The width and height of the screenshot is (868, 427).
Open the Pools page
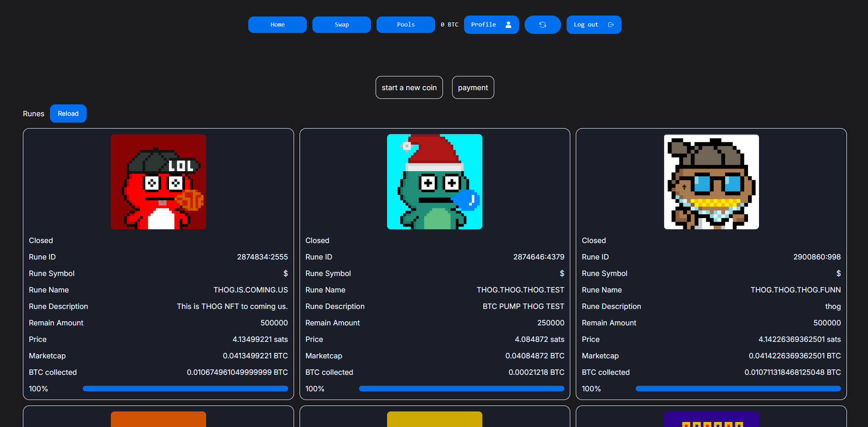(406, 25)
